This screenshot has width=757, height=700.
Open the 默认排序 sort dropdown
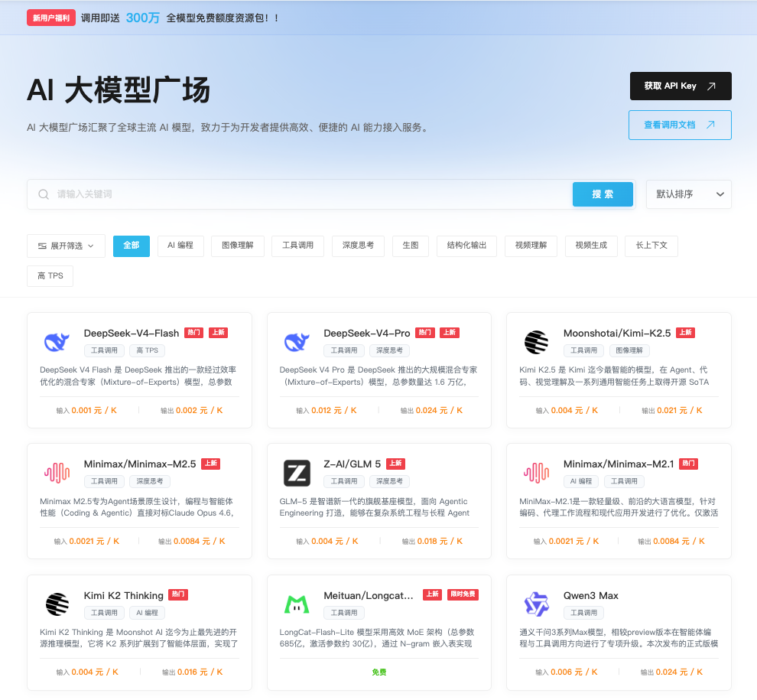point(688,194)
